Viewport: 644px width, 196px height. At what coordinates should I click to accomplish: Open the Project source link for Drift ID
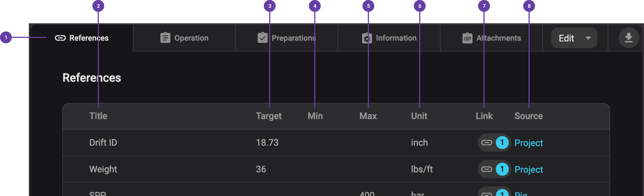click(x=529, y=143)
